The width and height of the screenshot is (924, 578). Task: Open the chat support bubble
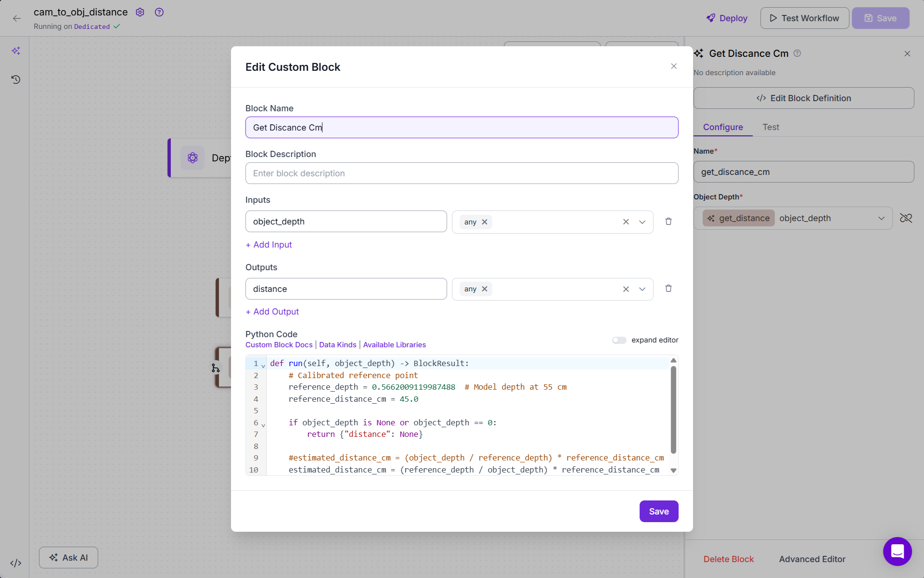[897, 551]
